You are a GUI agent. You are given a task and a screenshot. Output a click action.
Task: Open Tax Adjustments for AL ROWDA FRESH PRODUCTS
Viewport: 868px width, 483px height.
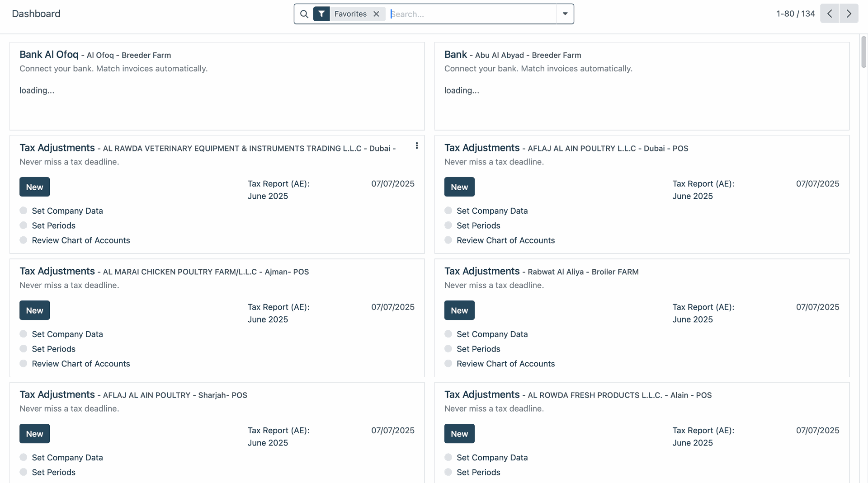click(x=482, y=394)
